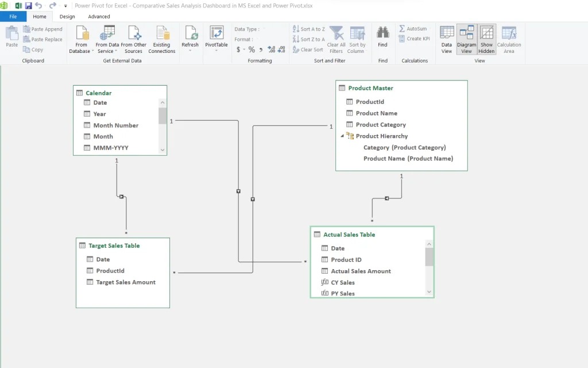The width and height of the screenshot is (588, 368).
Task: Expand the PivotTable dropdown arrow
Action: [x=216, y=51]
